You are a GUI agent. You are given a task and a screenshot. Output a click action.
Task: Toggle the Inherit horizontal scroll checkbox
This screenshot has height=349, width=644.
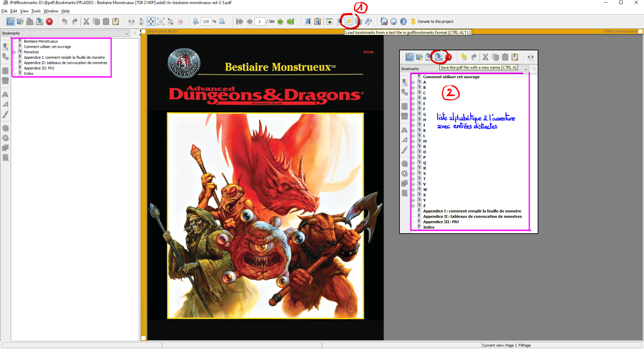pos(144,338)
